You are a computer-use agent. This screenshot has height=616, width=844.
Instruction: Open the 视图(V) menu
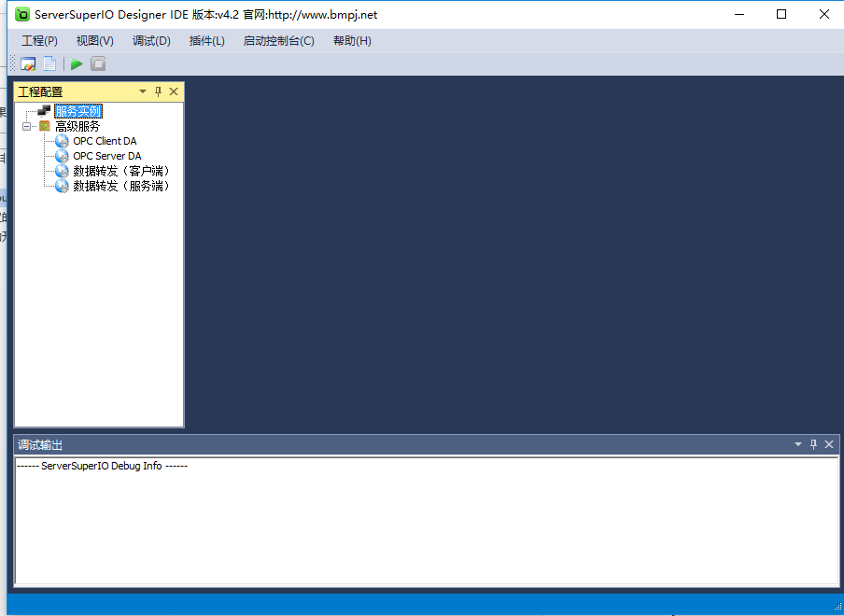(94, 41)
